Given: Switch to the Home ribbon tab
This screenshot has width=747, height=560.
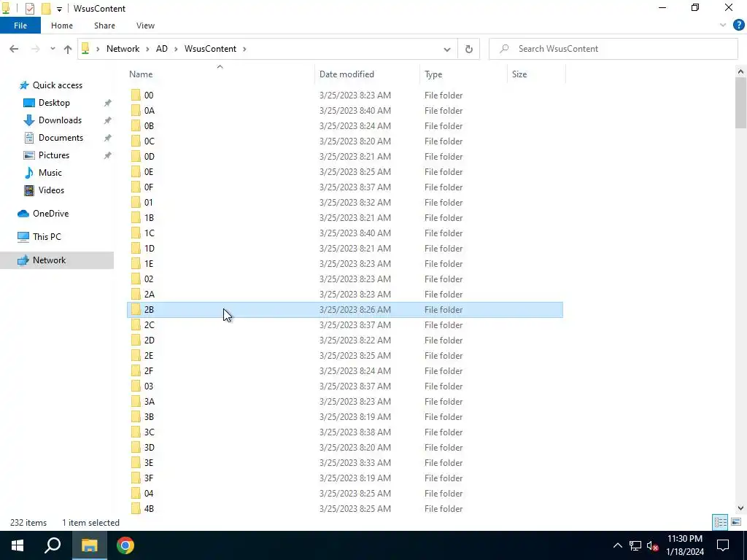Looking at the screenshot, I should pyautogui.click(x=62, y=26).
